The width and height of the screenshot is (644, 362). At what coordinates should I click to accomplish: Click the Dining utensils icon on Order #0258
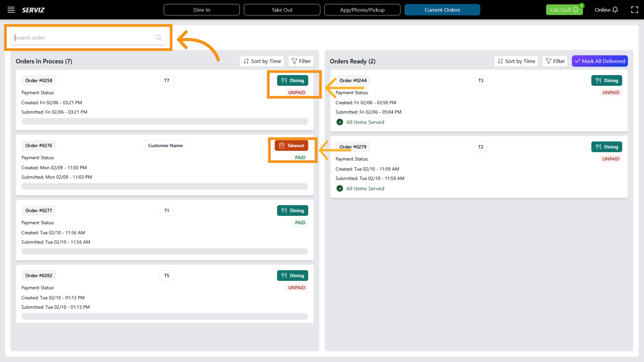point(284,80)
